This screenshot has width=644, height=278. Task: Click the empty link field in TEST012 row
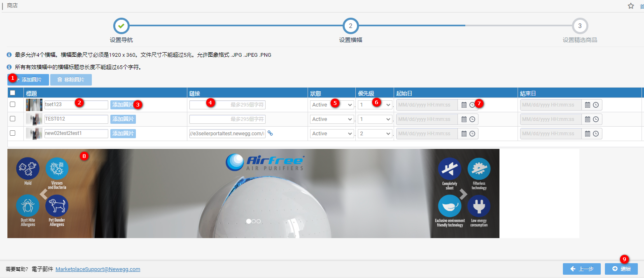[227, 119]
